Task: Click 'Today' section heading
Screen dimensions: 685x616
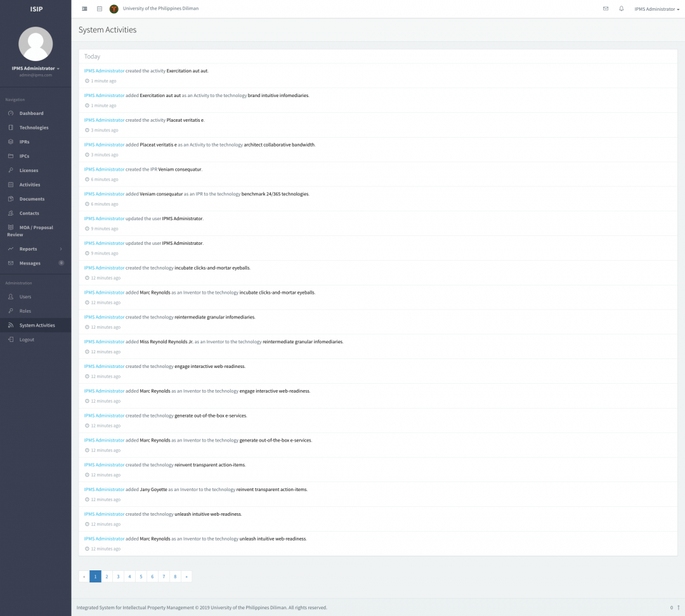Action: [x=92, y=56]
